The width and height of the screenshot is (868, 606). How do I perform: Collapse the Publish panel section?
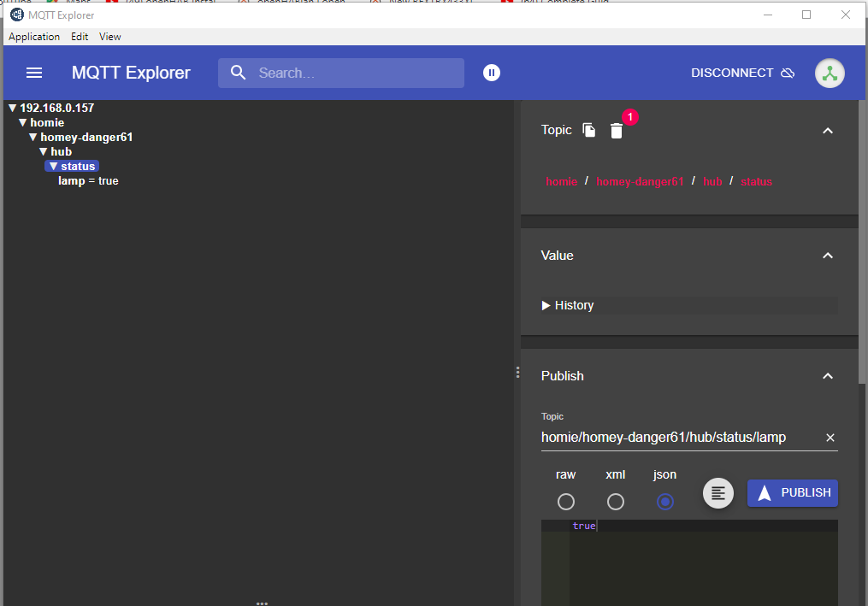click(828, 376)
